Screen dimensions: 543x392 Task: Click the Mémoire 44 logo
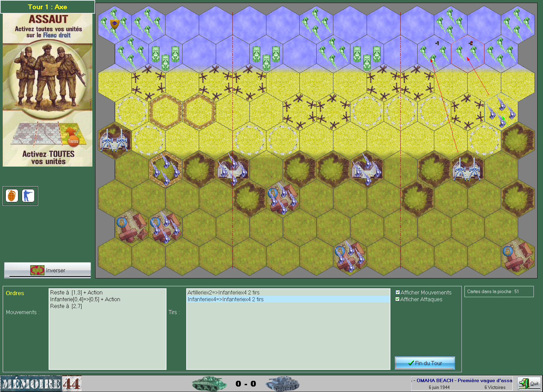[41, 384]
